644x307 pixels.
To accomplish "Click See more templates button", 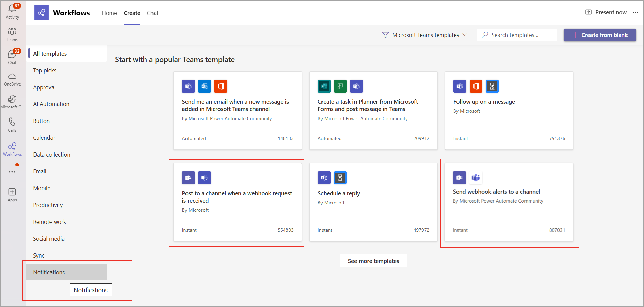I will [x=373, y=261].
